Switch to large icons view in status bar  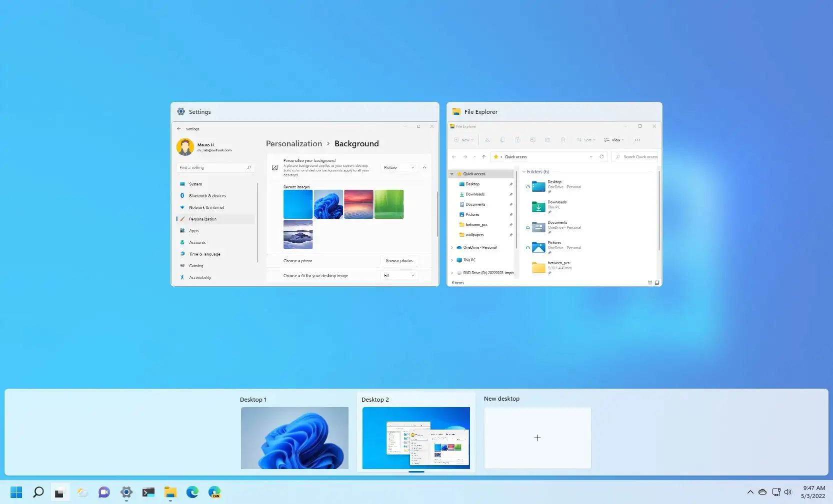[x=657, y=283]
